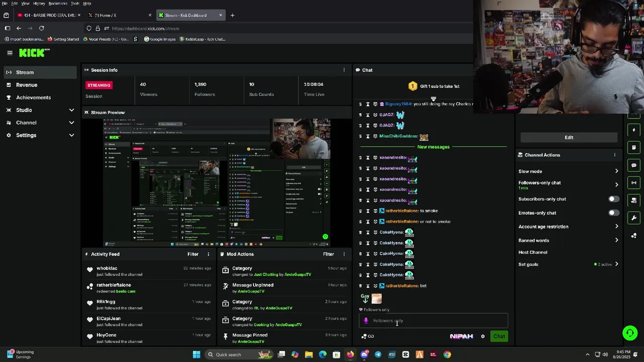Image resolution: width=644 pixels, height=362 pixels.
Task: Open the Google Images bookmark
Action: pos(159,39)
